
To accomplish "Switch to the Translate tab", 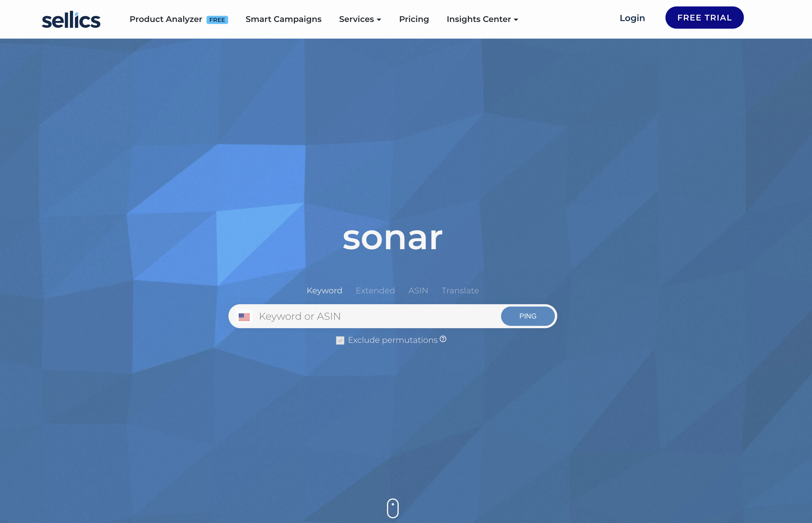I will point(460,291).
